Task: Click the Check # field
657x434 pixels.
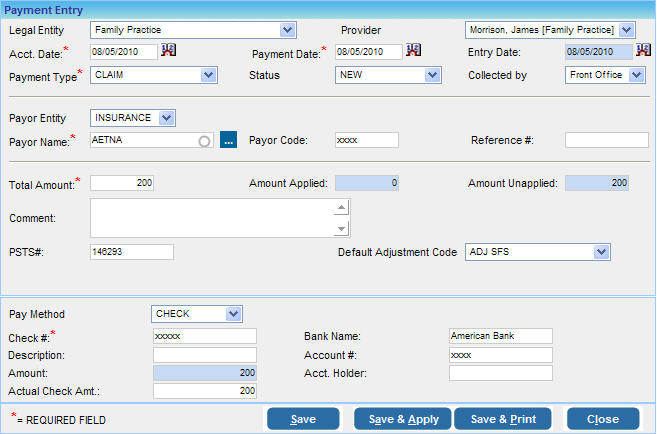Action: pos(205,336)
